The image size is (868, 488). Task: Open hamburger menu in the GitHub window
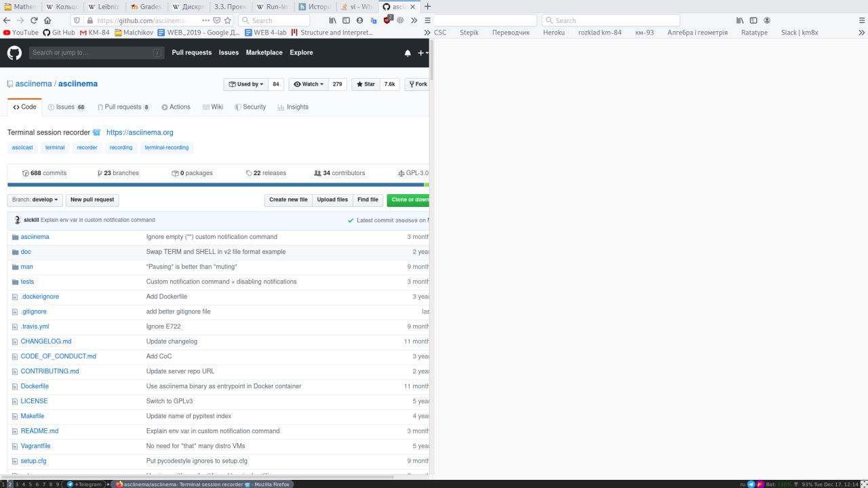[x=427, y=20]
